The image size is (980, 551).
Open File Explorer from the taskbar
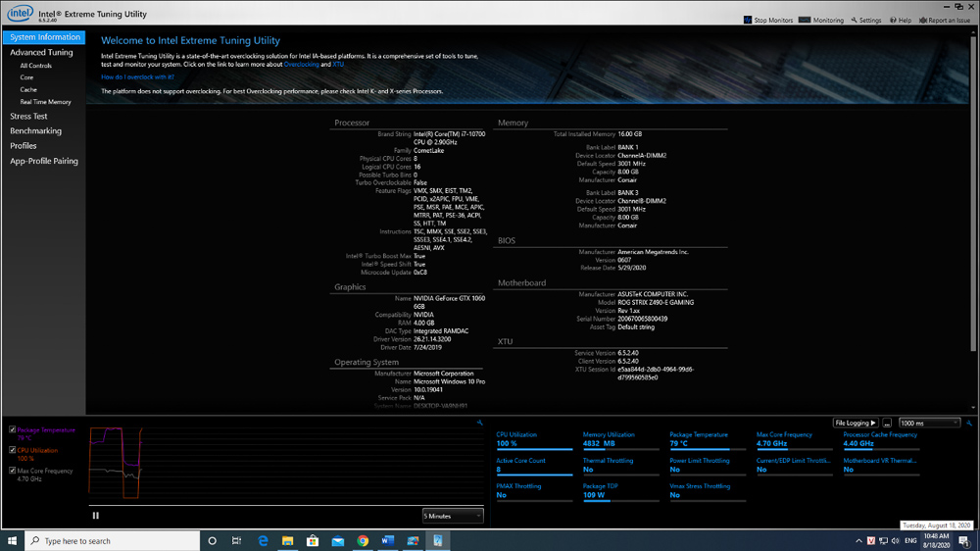point(287,541)
